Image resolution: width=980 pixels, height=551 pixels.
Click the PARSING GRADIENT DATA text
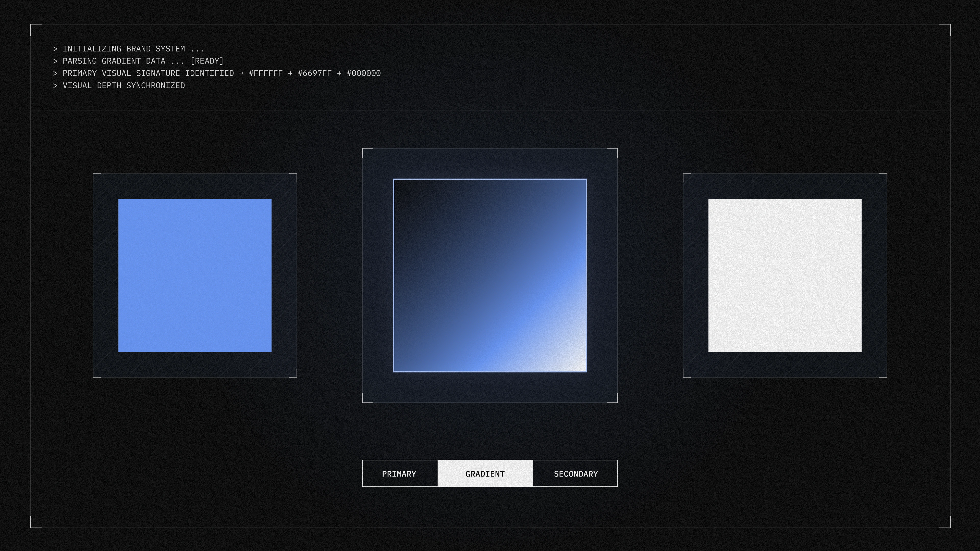[114, 61]
